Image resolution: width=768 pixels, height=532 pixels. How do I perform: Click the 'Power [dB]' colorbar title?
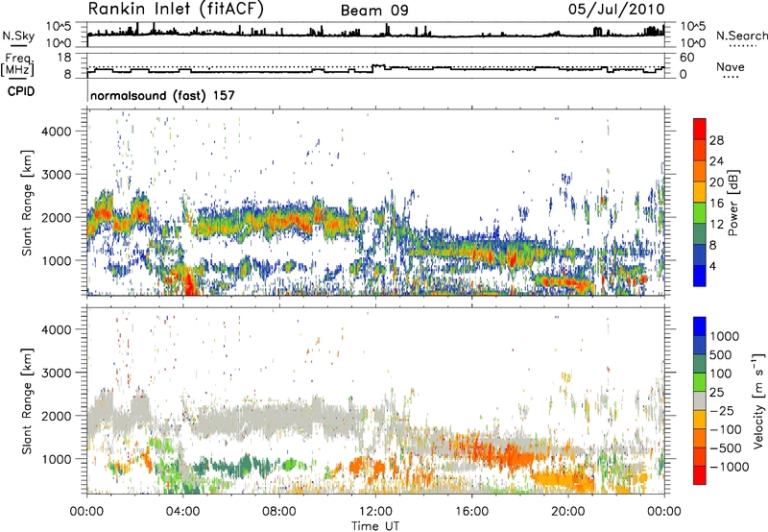click(x=732, y=204)
